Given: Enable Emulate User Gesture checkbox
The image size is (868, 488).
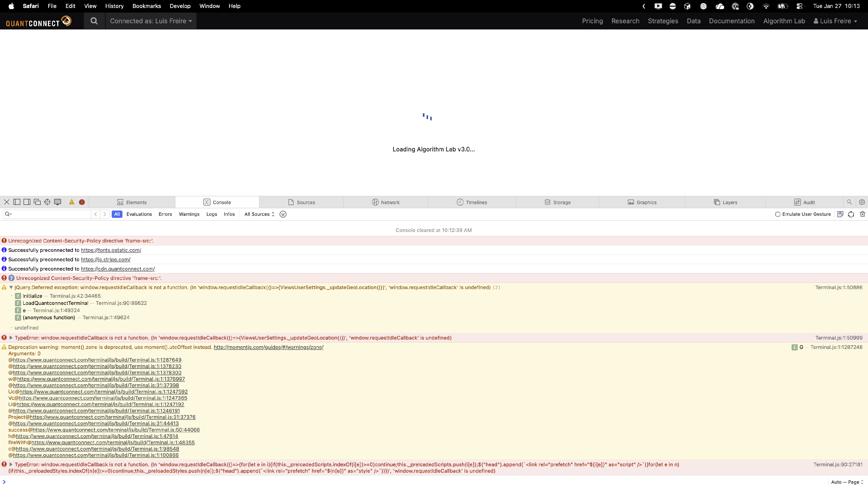Looking at the screenshot, I should point(778,214).
